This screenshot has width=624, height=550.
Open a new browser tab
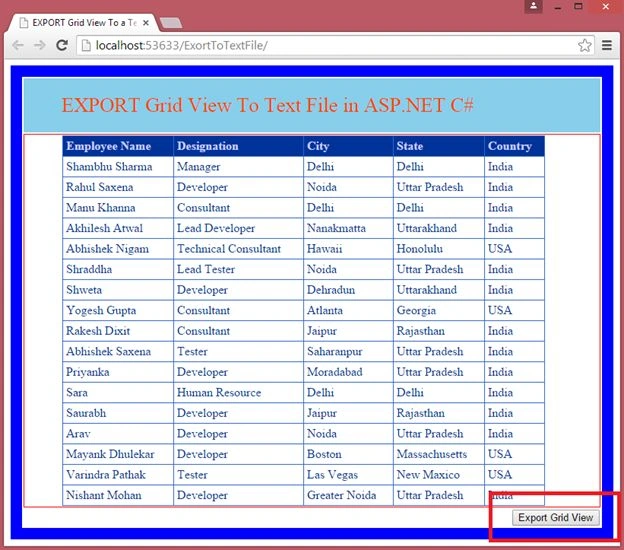[x=171, y=23]
